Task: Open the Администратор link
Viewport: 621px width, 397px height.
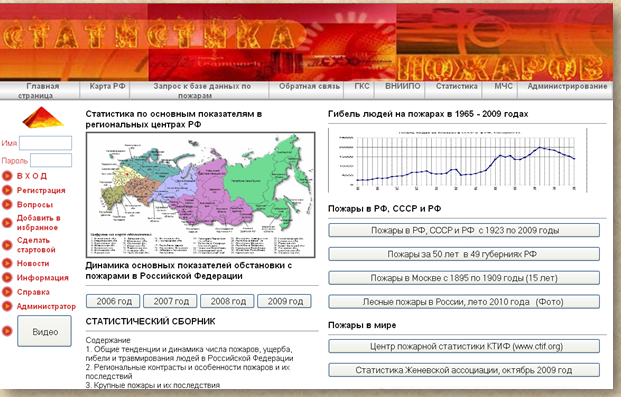Action: tap(46, 306)
